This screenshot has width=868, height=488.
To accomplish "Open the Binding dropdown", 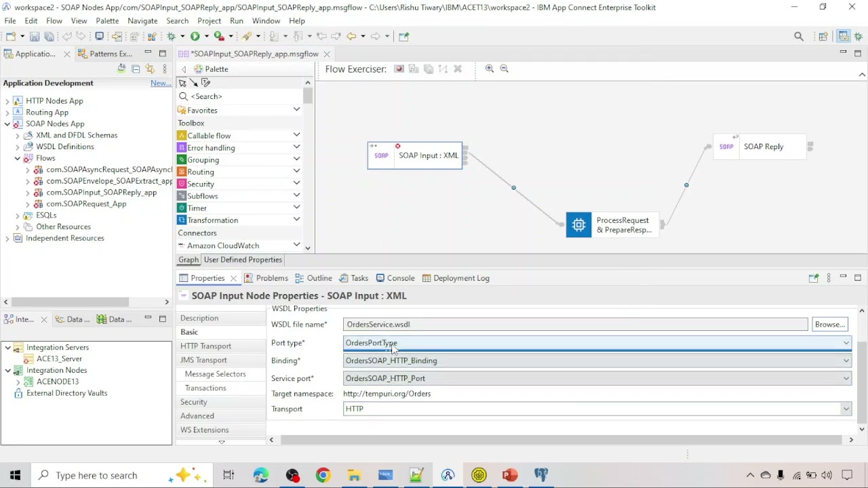I will [x=846, y=361].
